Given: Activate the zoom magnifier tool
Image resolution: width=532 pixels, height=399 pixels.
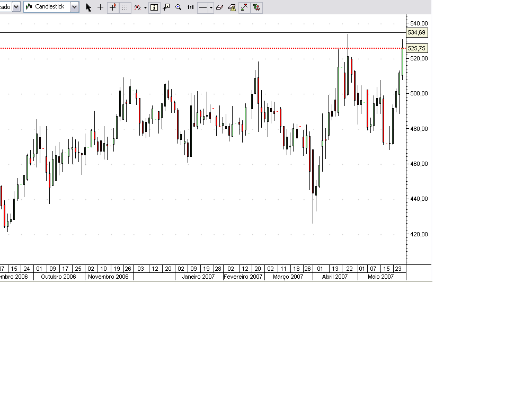Looking at the screenshot, I should pos(178,7).
